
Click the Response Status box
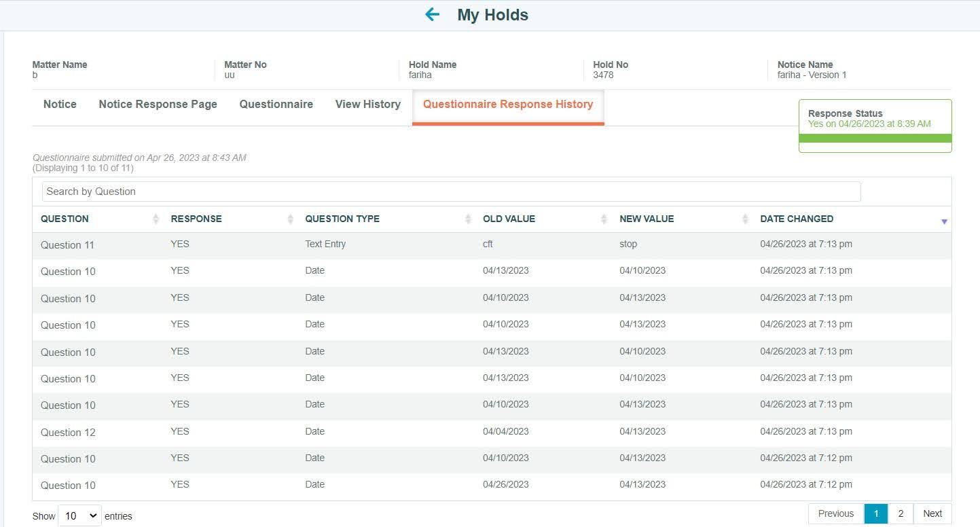(875, 126)
